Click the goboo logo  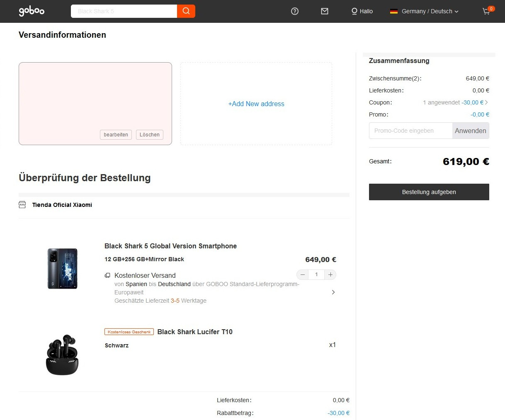coord(32,11)
